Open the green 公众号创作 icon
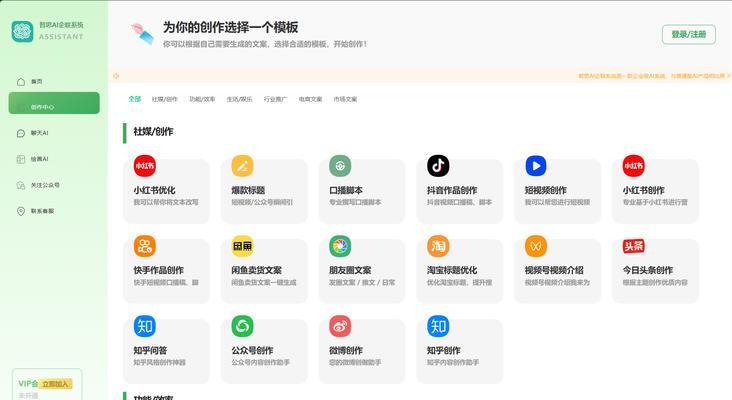Image resolution: width=732 pixels, height=400 pixels. pos(242,326)
